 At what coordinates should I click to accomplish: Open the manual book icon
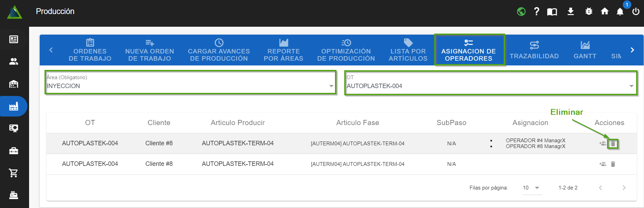[552, 12]
